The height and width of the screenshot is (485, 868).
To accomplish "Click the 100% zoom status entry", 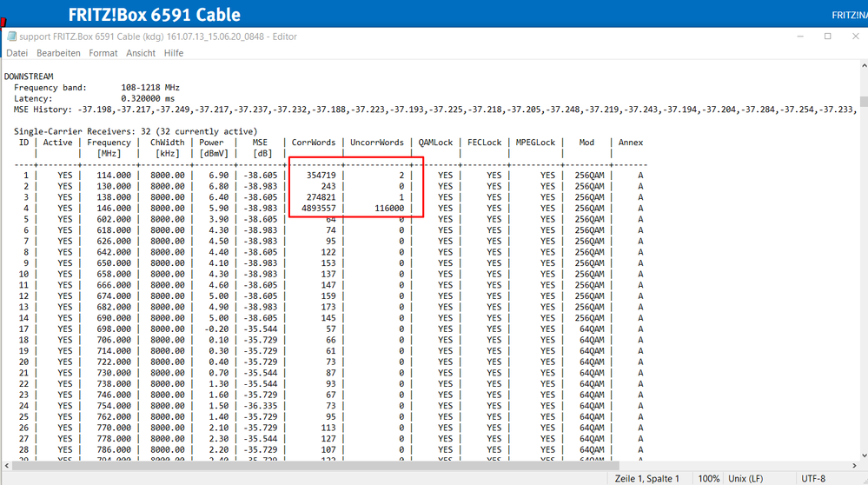I will tap(709, 478).
